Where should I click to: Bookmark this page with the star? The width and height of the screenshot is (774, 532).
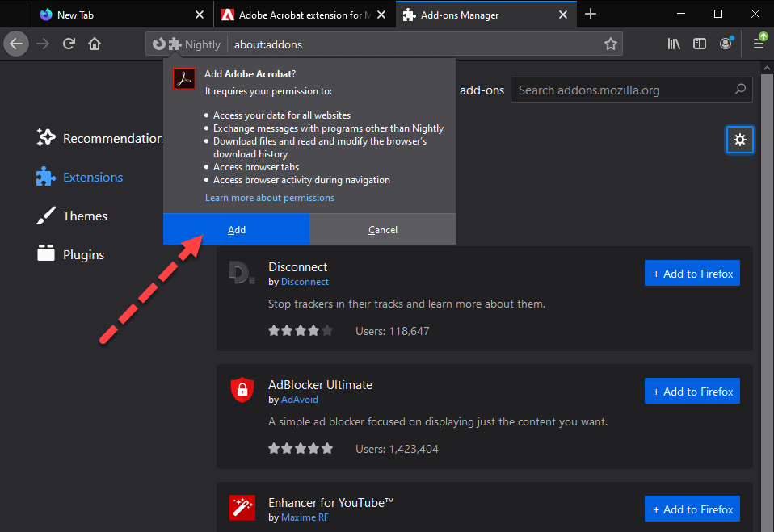click(611, 44)
